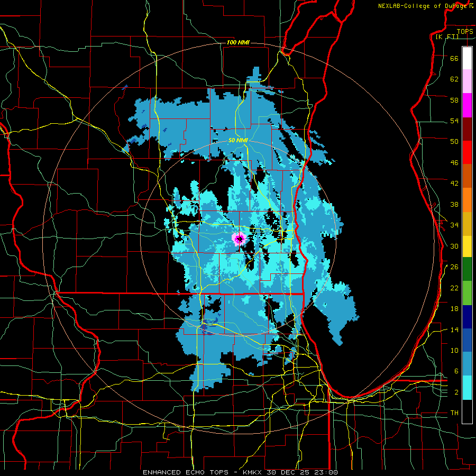
Task: Click the gold 34-38 kft swatch
Action: (467, 224)
